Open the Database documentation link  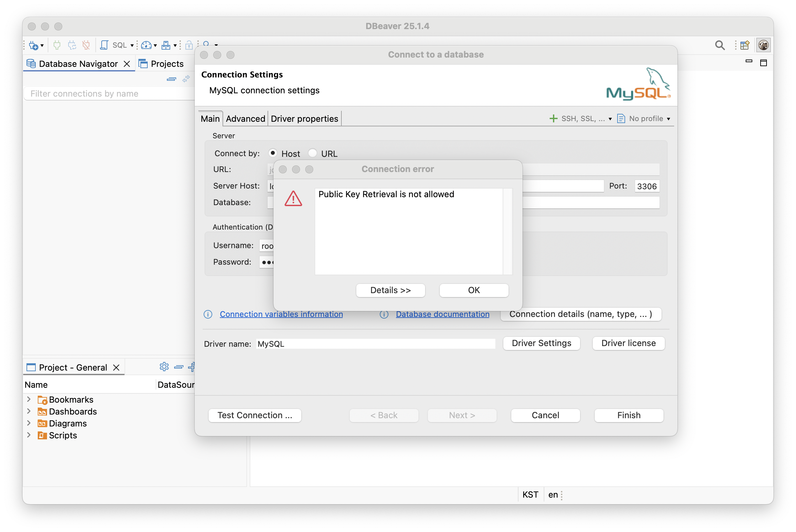click(442, 314)
